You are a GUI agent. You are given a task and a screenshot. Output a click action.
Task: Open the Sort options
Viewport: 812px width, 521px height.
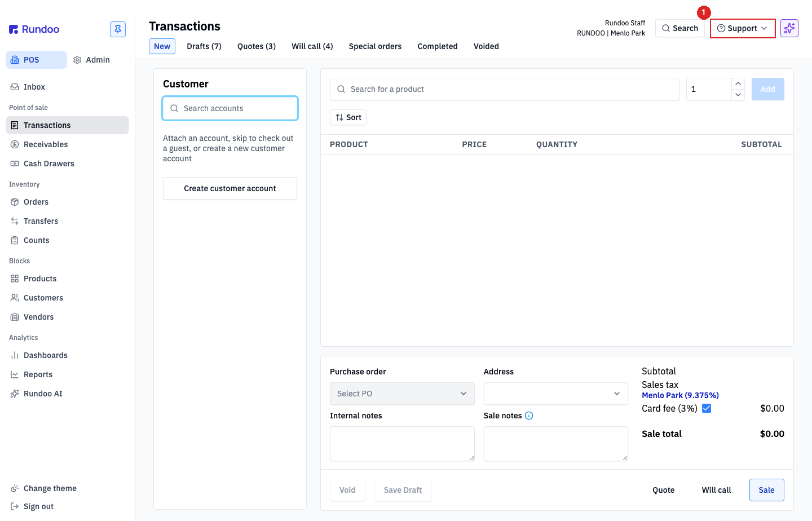tap(348, 117)
